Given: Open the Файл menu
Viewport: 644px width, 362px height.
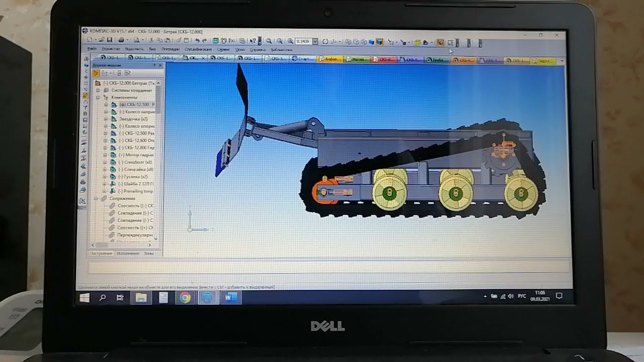Looking at the screenshot, I should [92, 49].
